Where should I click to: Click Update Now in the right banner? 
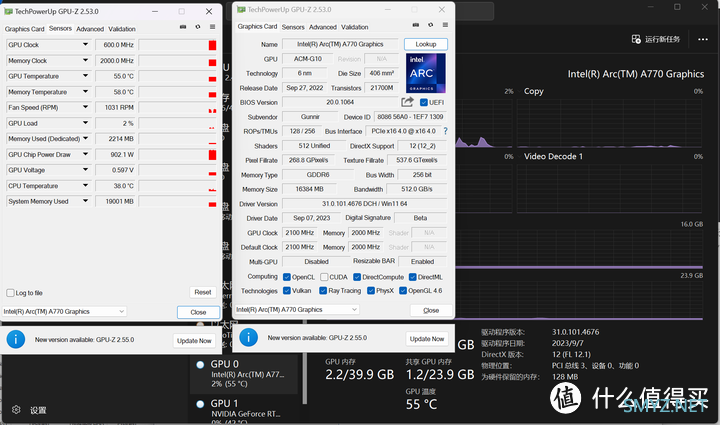click(427, 339)
